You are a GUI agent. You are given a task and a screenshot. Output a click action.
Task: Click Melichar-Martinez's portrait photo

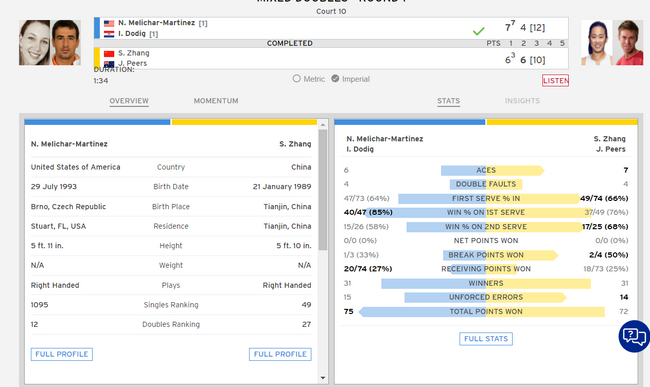[x=34, y=42]
